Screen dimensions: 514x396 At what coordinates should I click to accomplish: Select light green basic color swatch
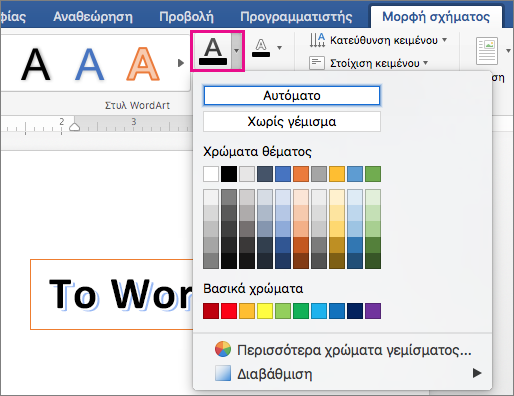[283, 311]
